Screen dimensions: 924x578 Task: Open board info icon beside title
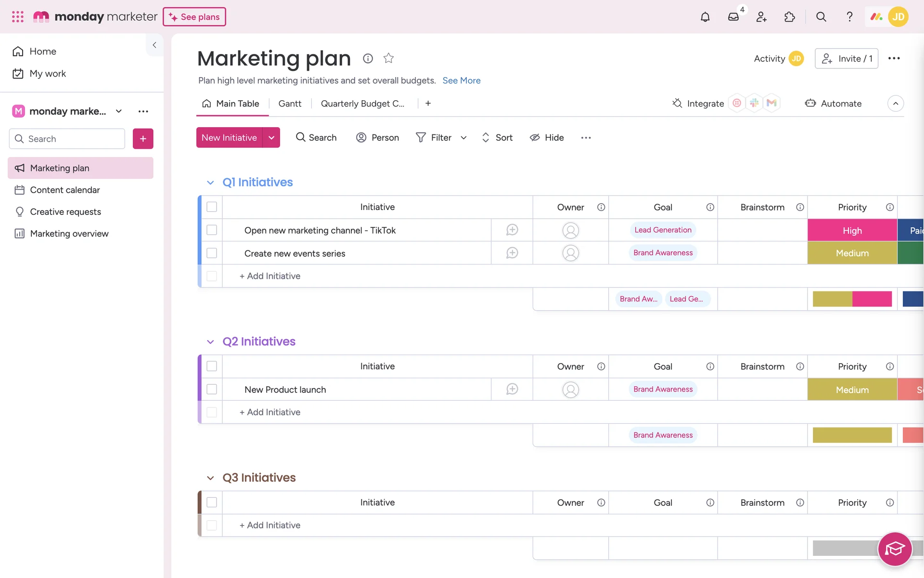click(x=368, y=58)
